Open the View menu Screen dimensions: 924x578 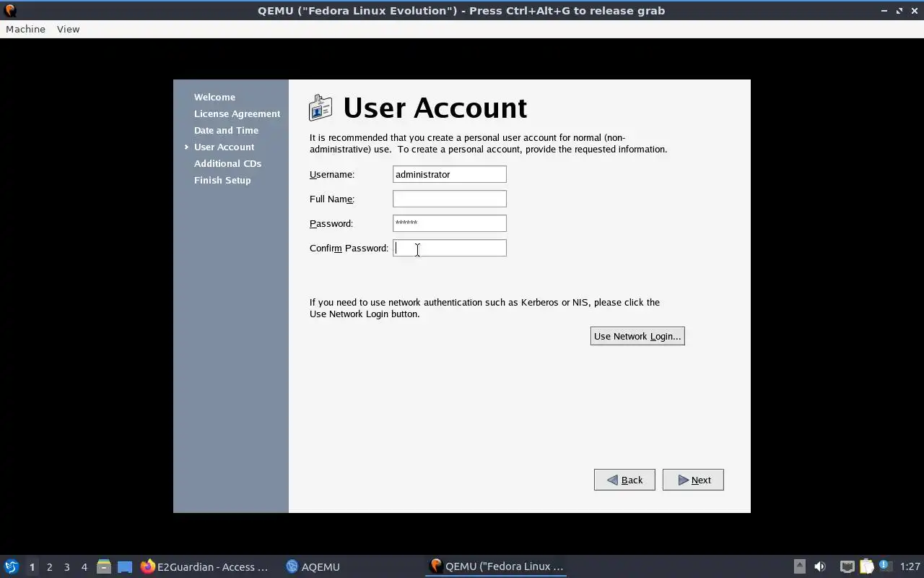[68, 29]
